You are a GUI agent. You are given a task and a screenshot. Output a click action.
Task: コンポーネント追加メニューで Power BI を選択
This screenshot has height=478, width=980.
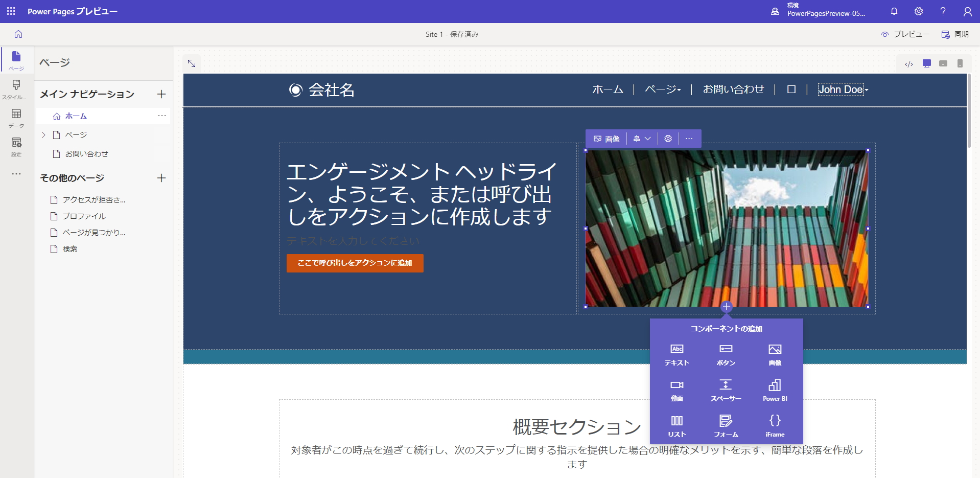[775, 390]
